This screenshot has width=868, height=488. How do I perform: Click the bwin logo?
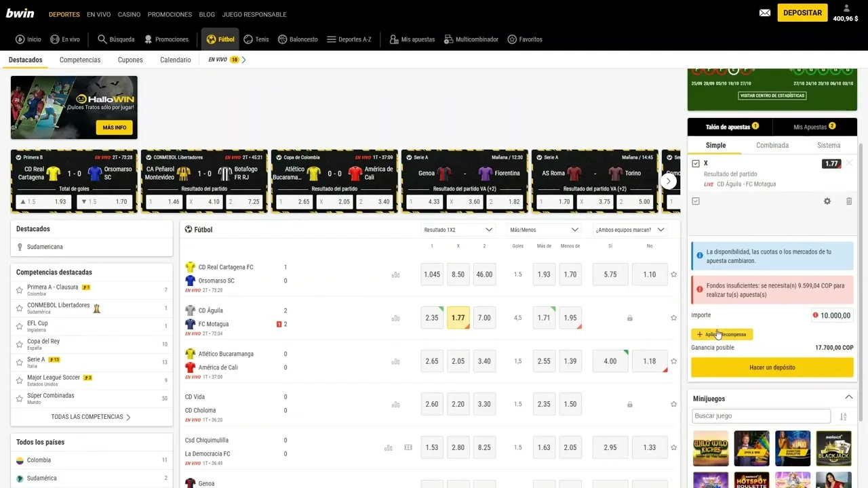[20, 14]
